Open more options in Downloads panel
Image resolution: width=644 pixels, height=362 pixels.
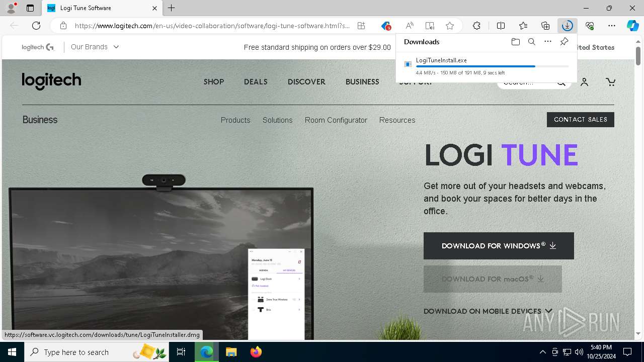[x=548, y=42]
